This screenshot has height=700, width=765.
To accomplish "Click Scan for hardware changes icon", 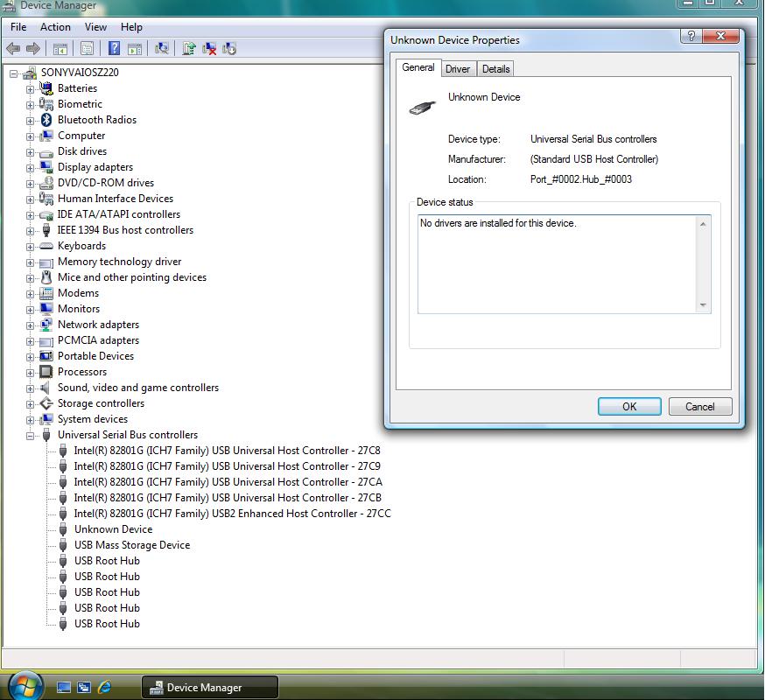I will coord(161,48).
